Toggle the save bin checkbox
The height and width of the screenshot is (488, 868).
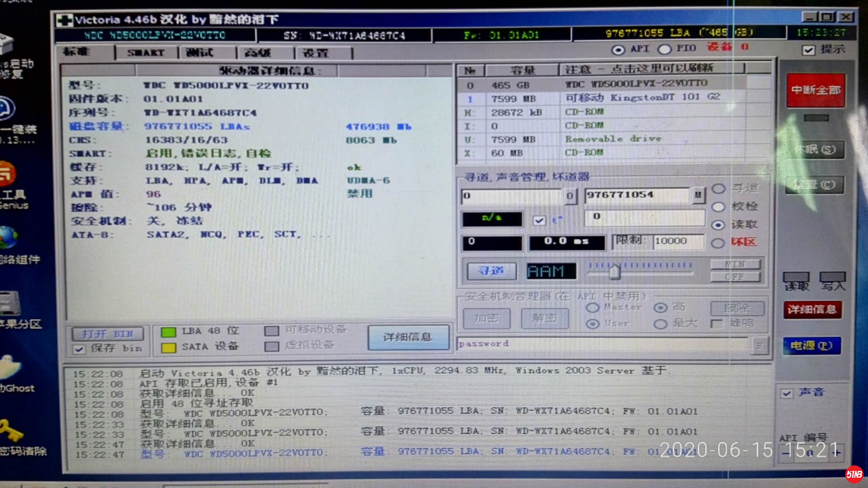(x=80, y=349)
